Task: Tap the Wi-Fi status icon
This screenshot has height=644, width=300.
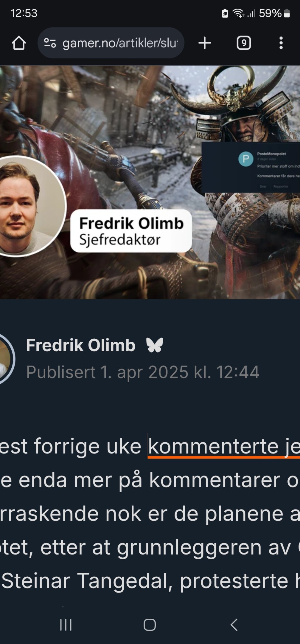Action: pyautogui.click(x=238, y=13)
